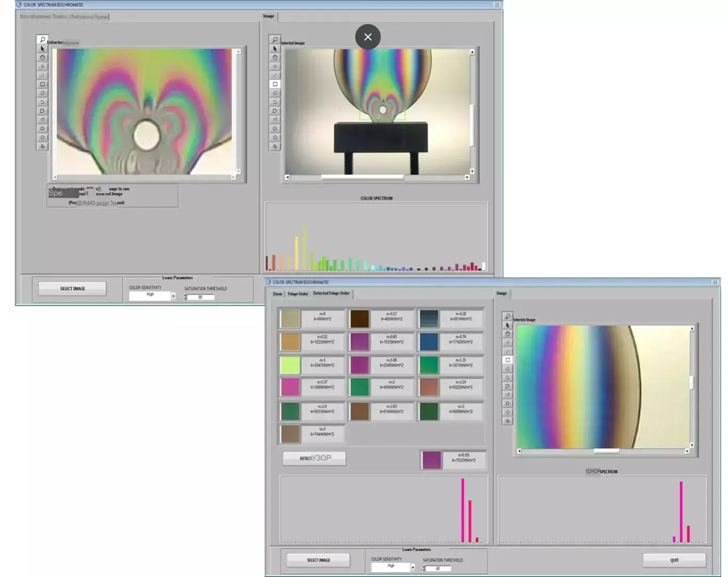Close the overlay with the round X button
Viewport: 728px width, 577px height.
click(367, 37)
